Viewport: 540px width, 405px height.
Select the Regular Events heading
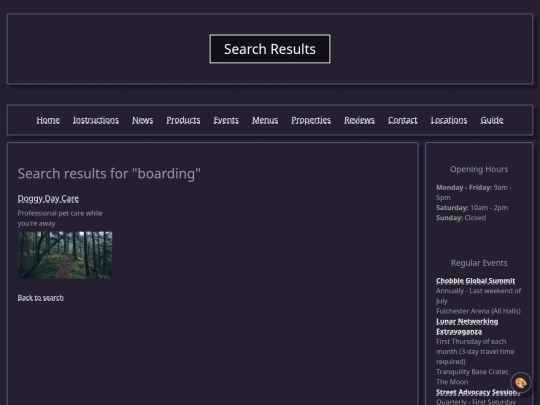[479, 263]
